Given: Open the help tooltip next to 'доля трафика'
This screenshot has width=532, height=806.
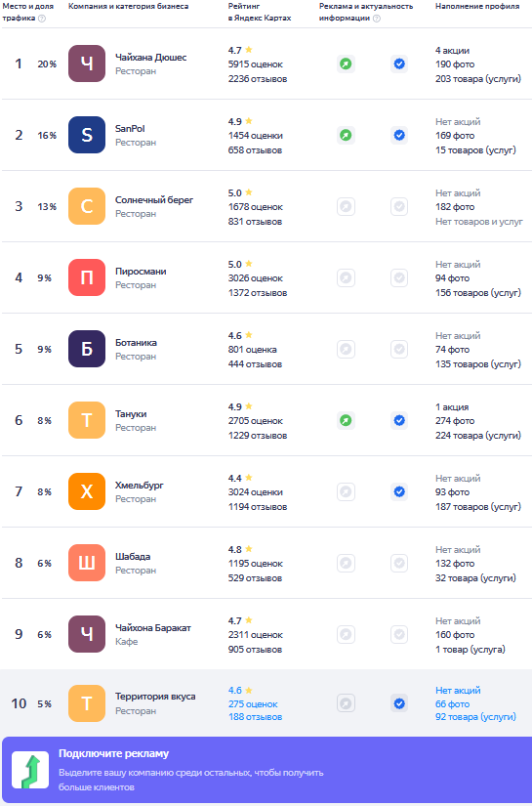Looking at the screenshot, I should [42, 19].
